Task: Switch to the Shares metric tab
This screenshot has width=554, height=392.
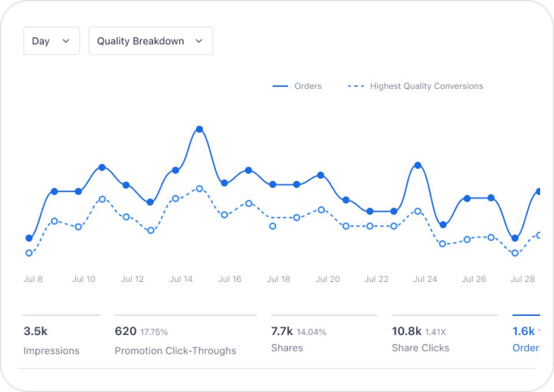Action: click(x=299, y=339)
